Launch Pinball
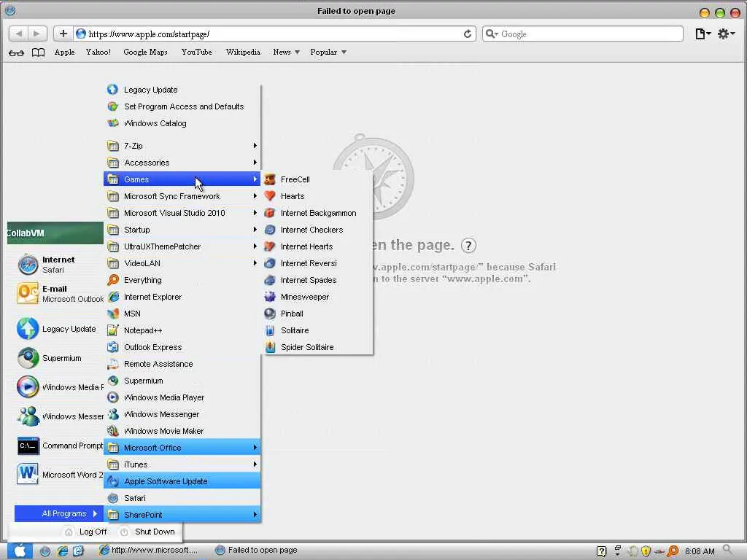The image size is (747, 560). pyautogui.click(x=317, y=314)
